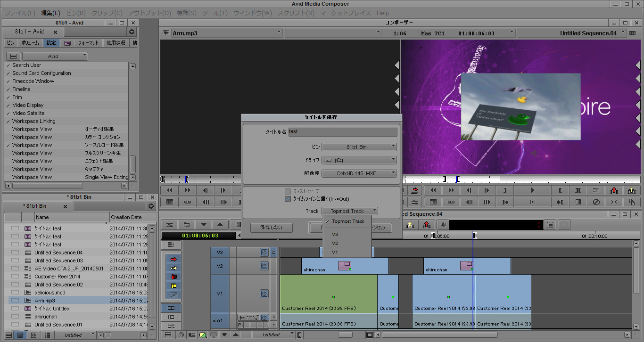
Task: Open the bin view Untitled dropdown
Action: (76, 335)
